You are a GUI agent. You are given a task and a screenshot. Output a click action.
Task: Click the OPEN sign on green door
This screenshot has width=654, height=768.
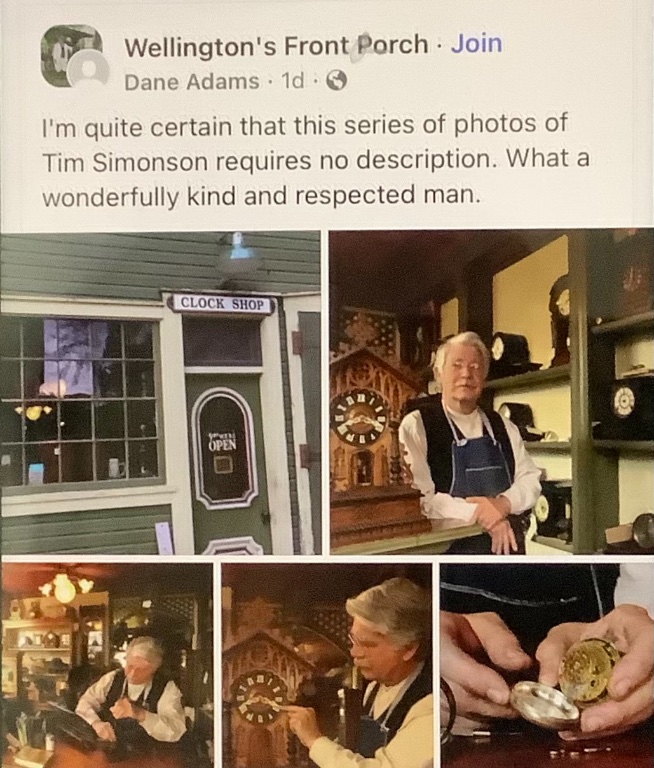pos(222,444)
